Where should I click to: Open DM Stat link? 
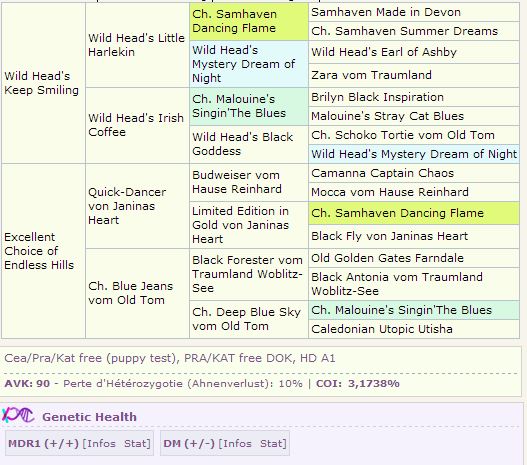[271, 443]
